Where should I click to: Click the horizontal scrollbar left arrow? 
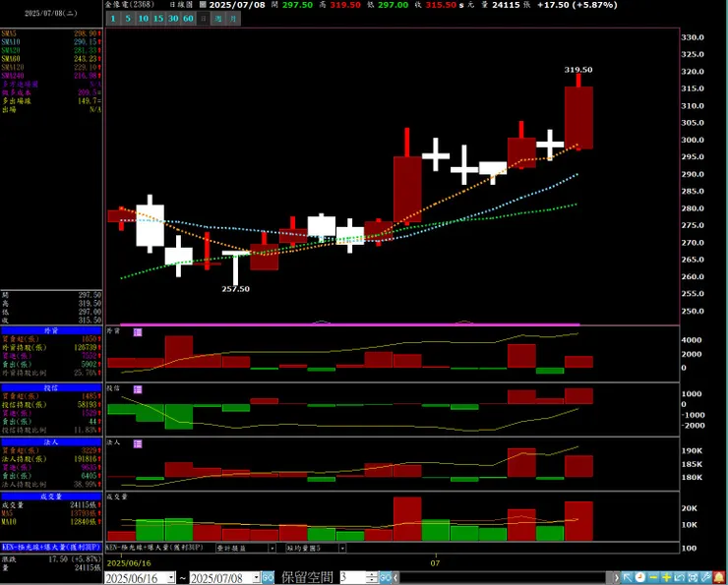click(395, 578)
